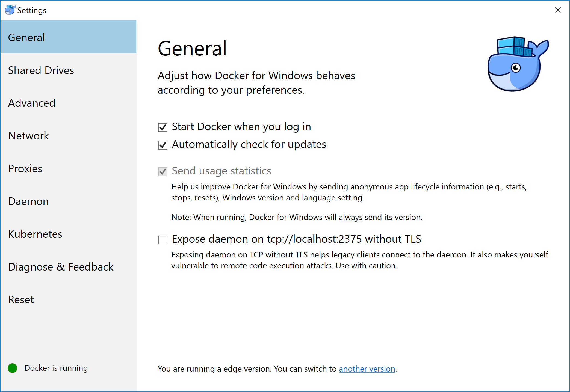
Task: Switch to the Advanced tab
Action: pyautogui.click(x=32, y=103)
